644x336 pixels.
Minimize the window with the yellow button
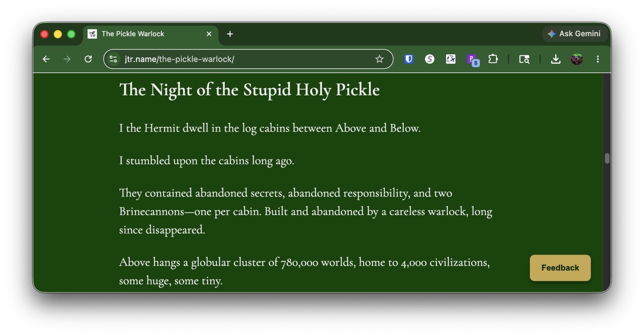(58, 34)
